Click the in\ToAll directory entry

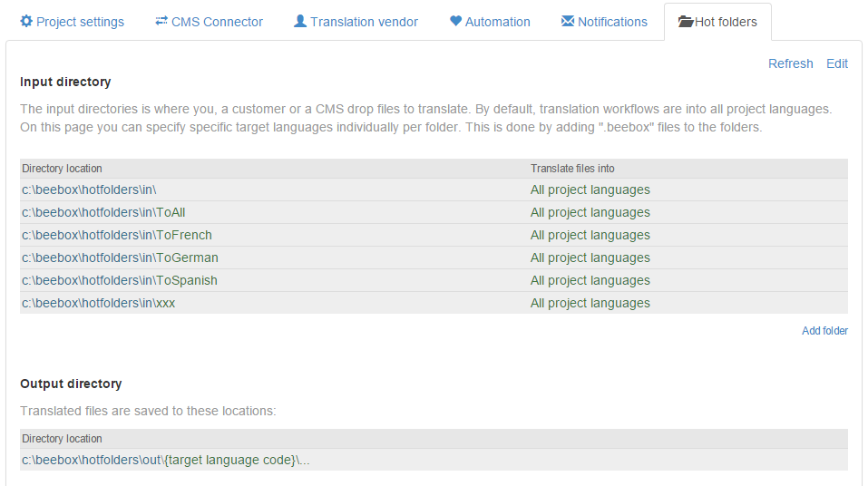coord(103,213)
